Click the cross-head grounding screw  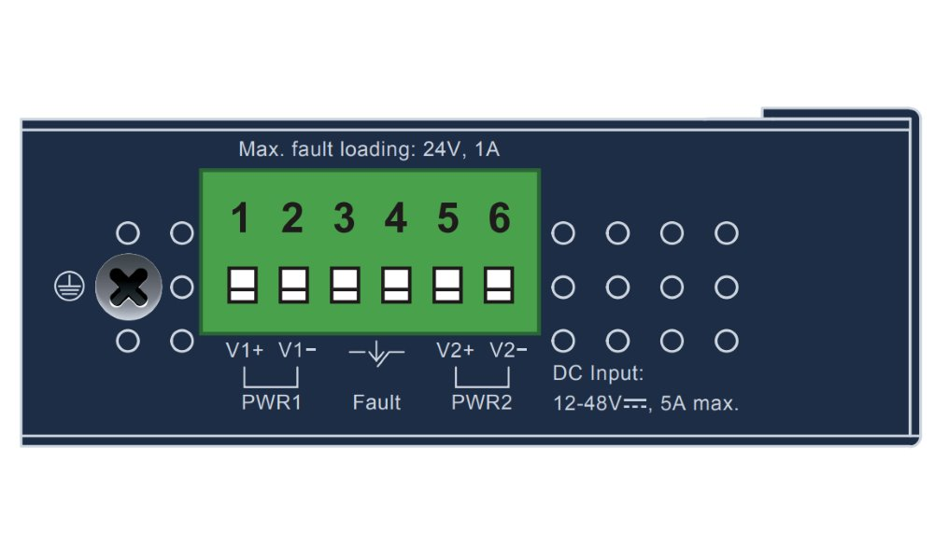(x=128, y=287)
